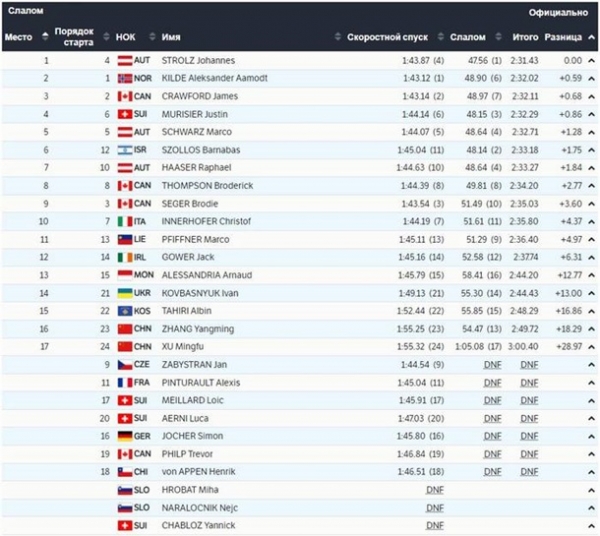Open athlete SEGER Brodie

(190, 204)
